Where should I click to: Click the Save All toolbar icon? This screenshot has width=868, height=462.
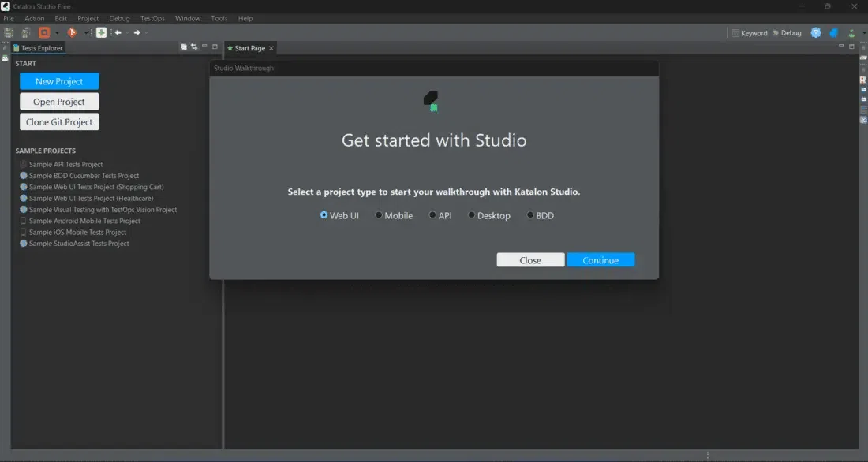pyautogui.click(x=25, y=32)
